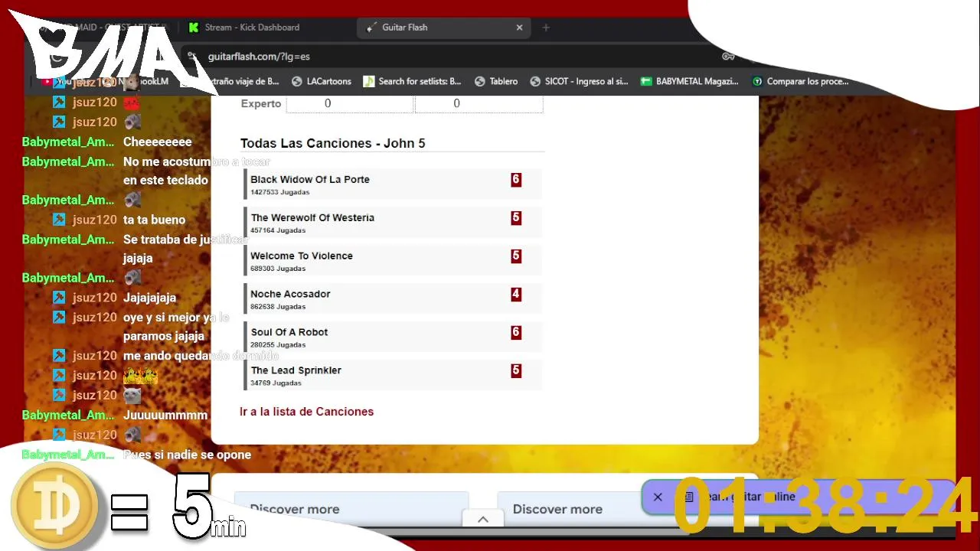This screenshot has height=551, width=980.
Task: Click the BABYMETAL Magazi... bookmark icon
Action: pos(646,81)
